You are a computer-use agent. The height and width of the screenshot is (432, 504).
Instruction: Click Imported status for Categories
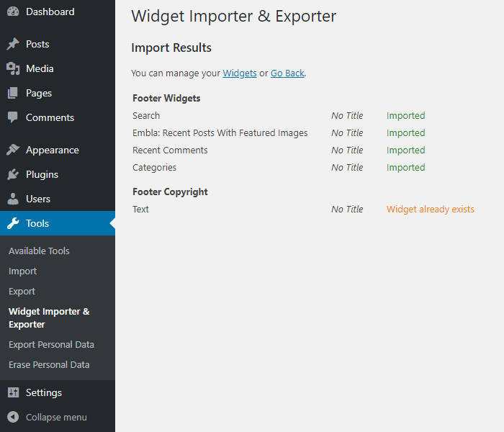[405, 168]
